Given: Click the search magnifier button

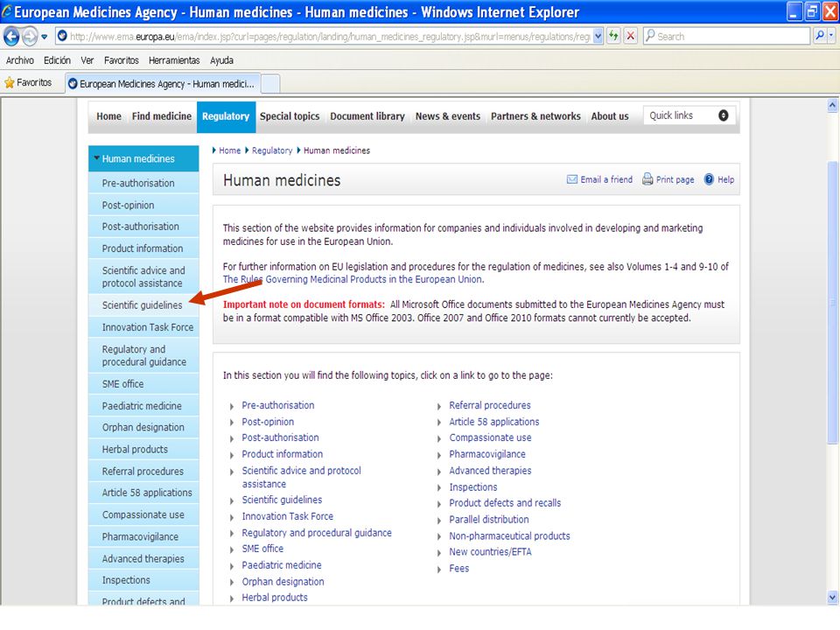Looking at the screenshot, I should 819,36.
